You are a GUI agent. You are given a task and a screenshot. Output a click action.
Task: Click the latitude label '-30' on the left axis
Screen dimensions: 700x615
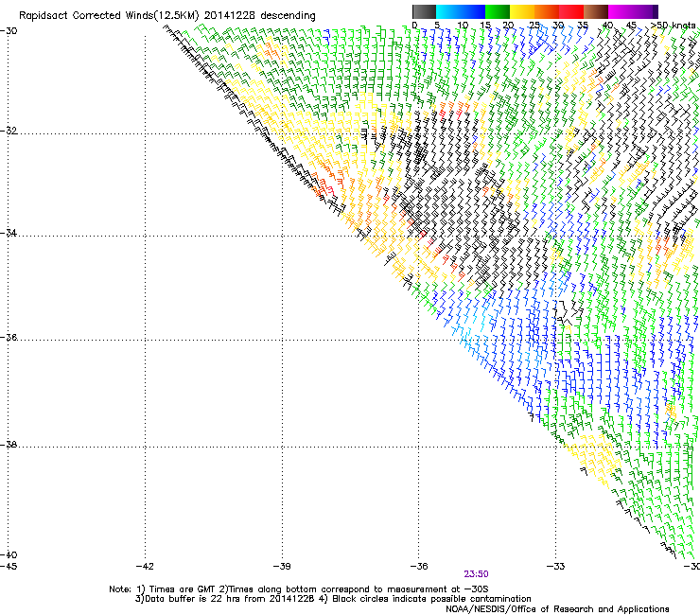[9, 31]
